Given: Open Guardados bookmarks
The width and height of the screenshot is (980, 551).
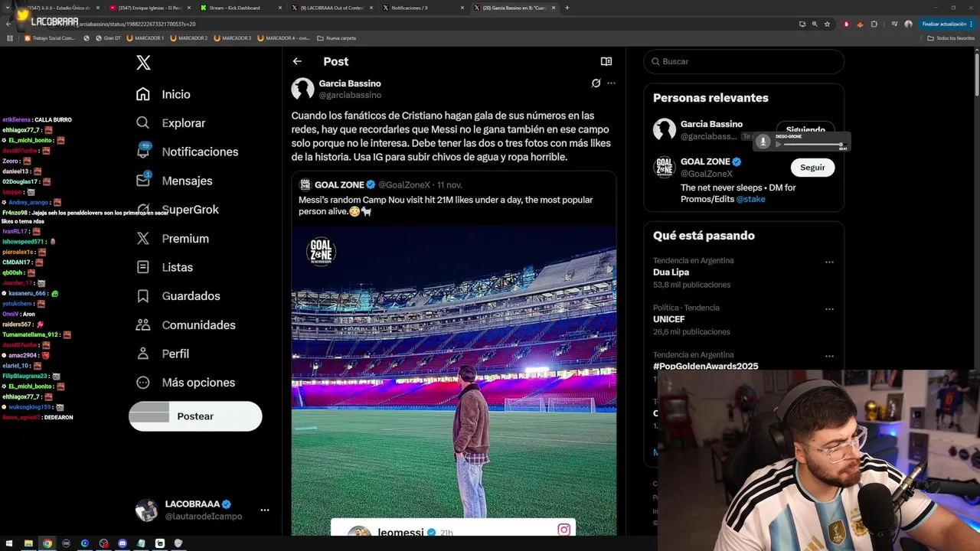Looking at the screenshot, I should 178,296.
